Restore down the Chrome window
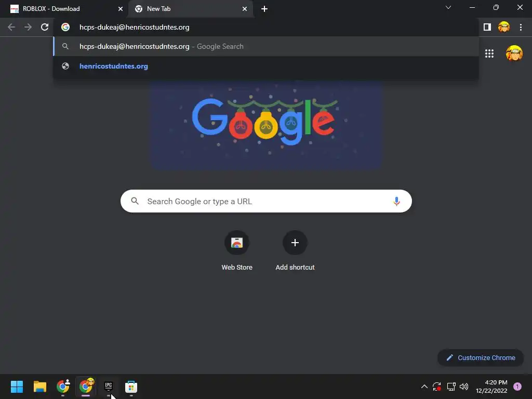This screenshot has height=399, width=532. [x=496, y=7]
